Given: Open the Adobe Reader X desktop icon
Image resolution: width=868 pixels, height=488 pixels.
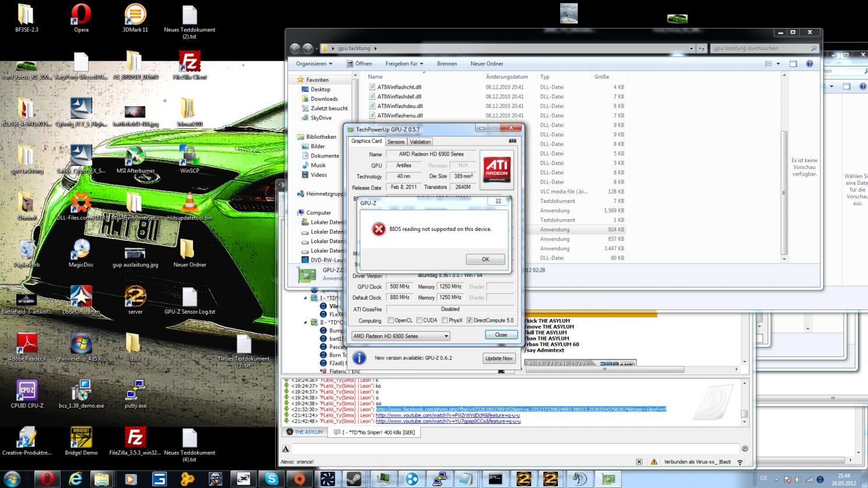Looking at the screenshot, I should pyautogui.click(x=27, y=347).
